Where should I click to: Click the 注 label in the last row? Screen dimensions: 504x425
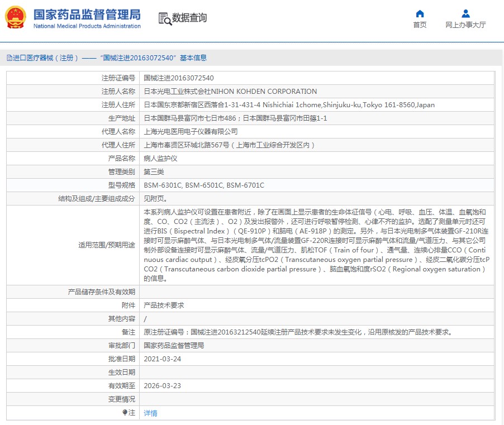[132, 413]
